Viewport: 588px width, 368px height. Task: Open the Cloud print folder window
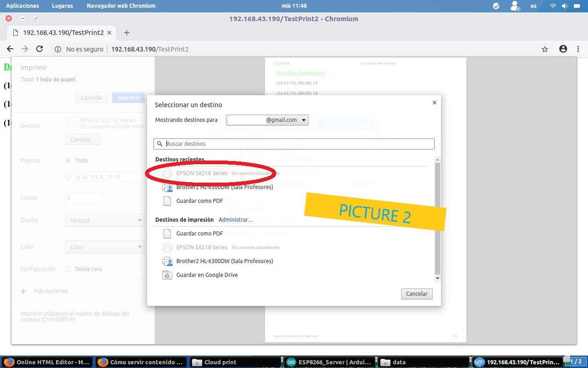point(235,362)
